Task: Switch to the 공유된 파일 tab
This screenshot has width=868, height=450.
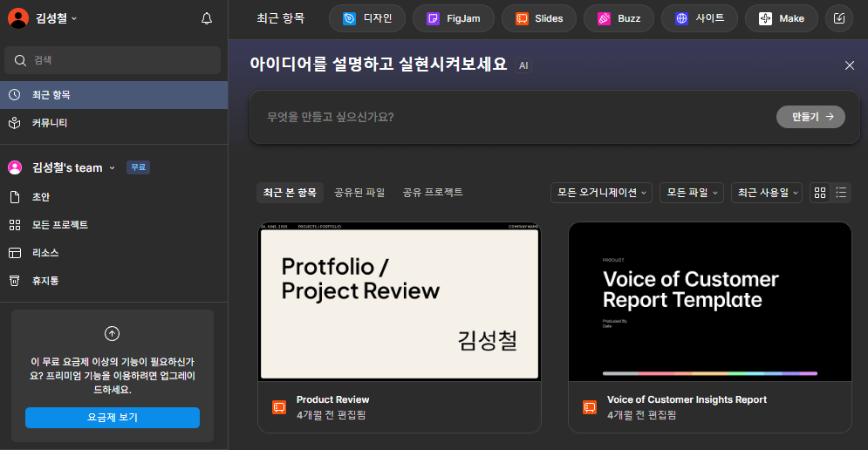Action: coord(359,193)
